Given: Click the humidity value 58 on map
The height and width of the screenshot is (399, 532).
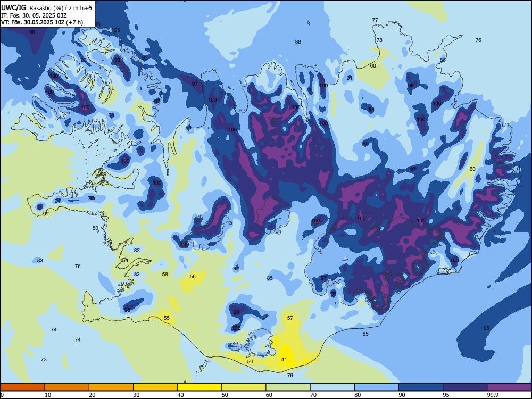Looking at the screenshot, I should click(x=165, y=274).
